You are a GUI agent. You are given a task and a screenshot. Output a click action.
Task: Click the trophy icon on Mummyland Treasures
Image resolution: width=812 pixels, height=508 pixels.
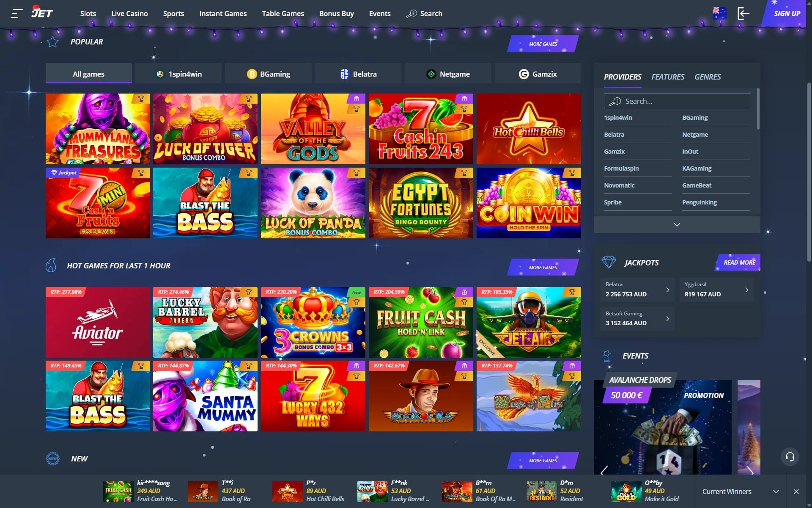141,99
